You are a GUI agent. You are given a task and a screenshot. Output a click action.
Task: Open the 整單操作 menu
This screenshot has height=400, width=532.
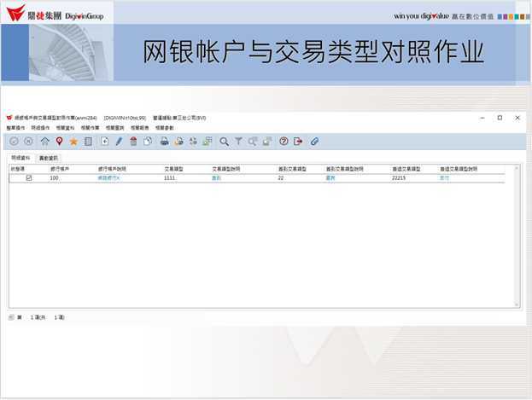coord(15,128)
